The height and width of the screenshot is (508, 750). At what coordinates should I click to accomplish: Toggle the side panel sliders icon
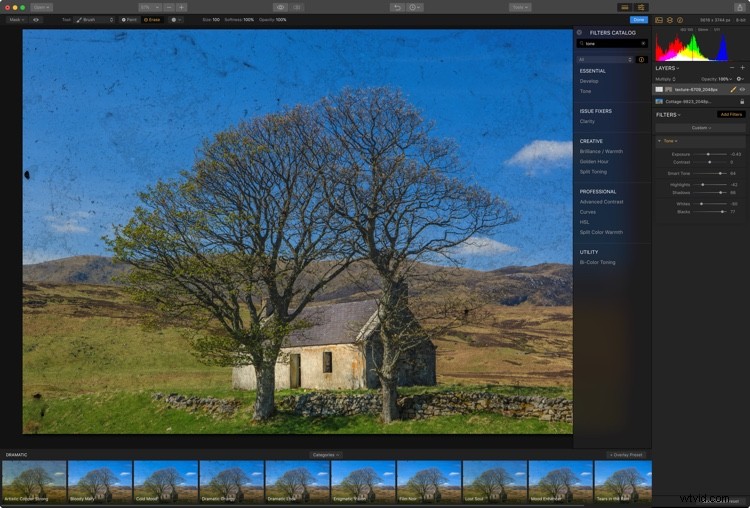click(x=641, y=7)
